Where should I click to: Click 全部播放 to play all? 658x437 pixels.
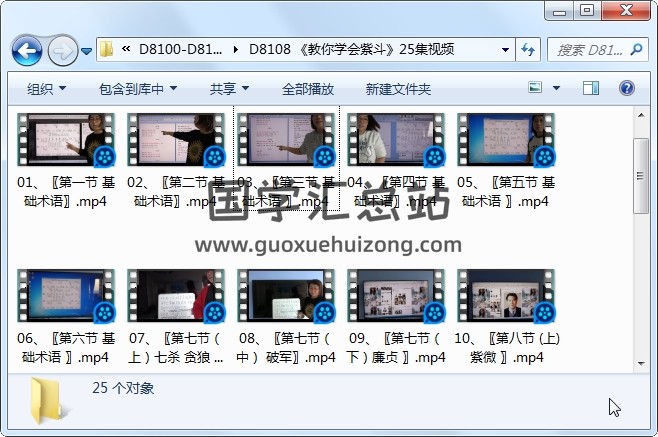click(308, 89)
